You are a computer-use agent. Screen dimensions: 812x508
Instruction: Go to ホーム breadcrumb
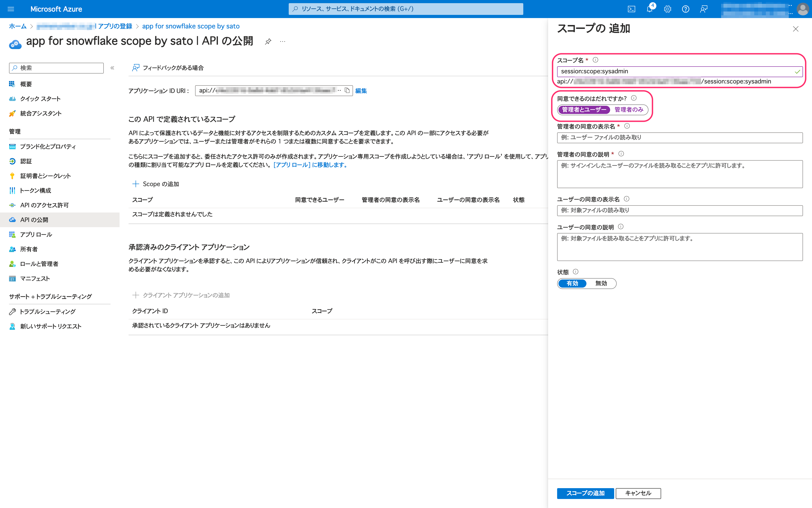point(17,26)
